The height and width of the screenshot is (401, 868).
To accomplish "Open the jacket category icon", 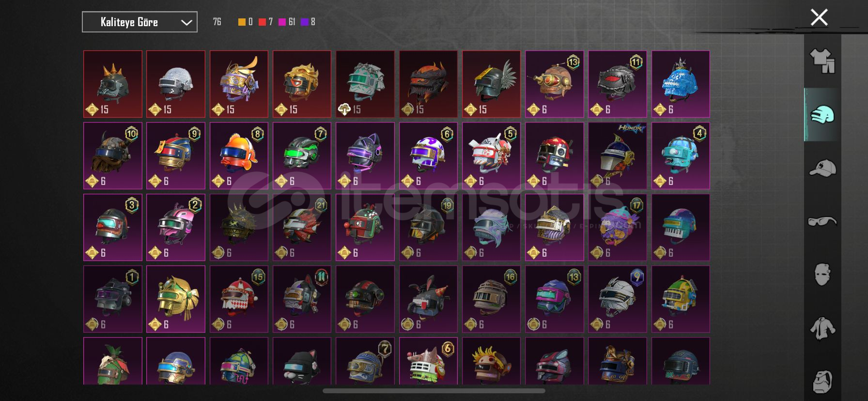I will [x=822, y=328].
